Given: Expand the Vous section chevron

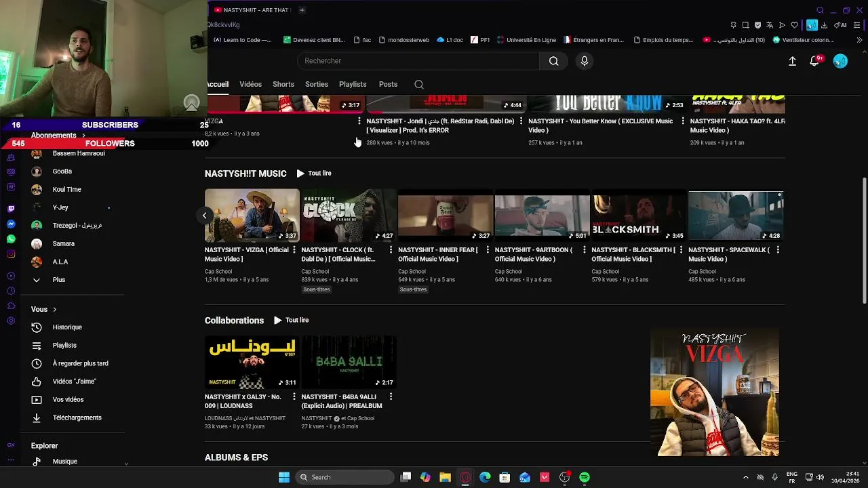Looking at the screenshot, I should [54, 310].
